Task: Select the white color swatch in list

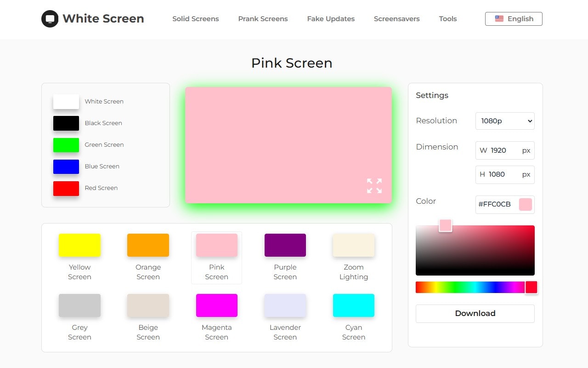Action: pyautogui.click(x=66, y=102)
